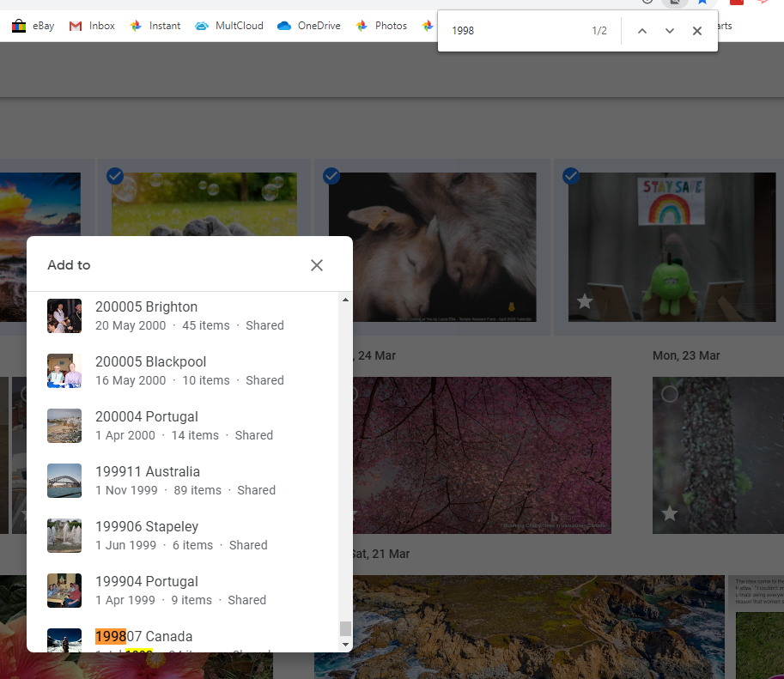Viewport: 784px width, 679px height.
Task: Click the 24 Mar date header
Action: click(376, 355)
